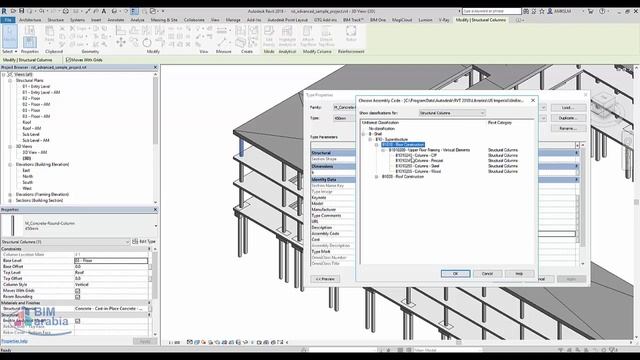Toggle Moves With Grids in options bar

click(x=68, y=60)
